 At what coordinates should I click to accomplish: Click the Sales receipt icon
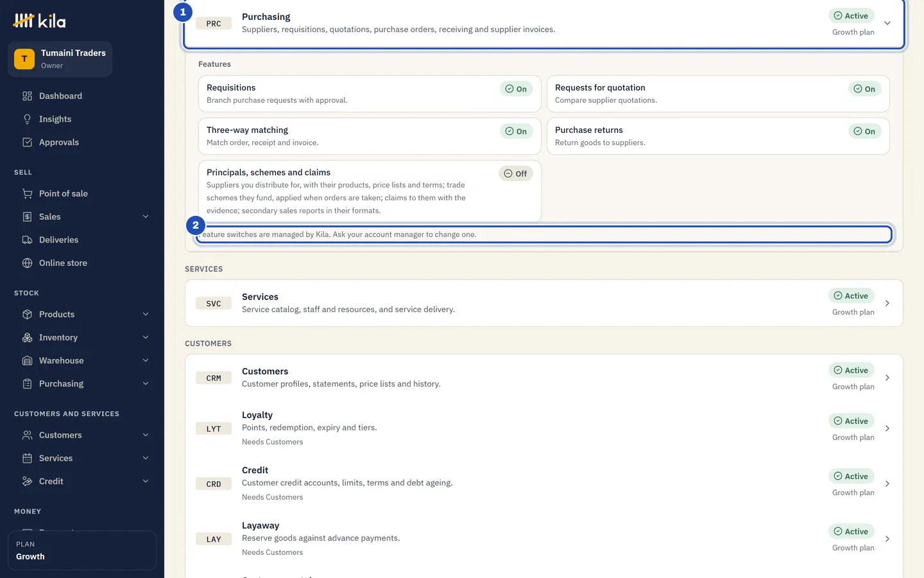27,217
